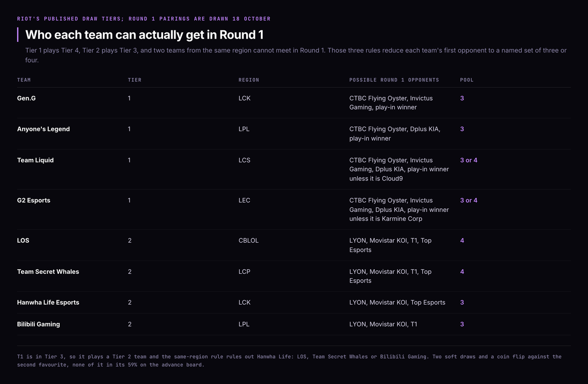Click the LCK region in Hanwha Life row

(244, 303)
